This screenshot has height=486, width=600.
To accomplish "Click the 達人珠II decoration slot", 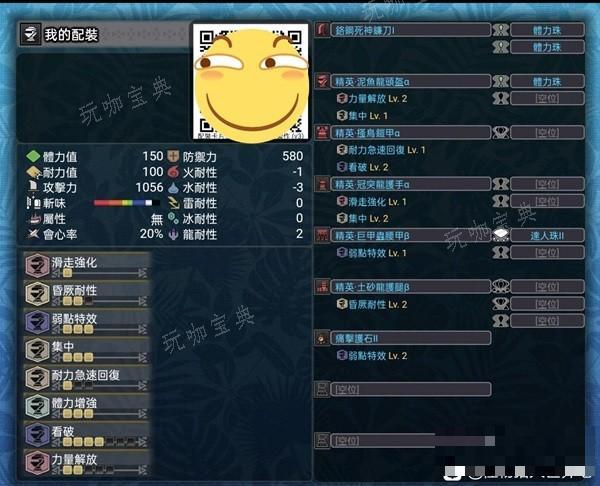I will coord(547,235).
